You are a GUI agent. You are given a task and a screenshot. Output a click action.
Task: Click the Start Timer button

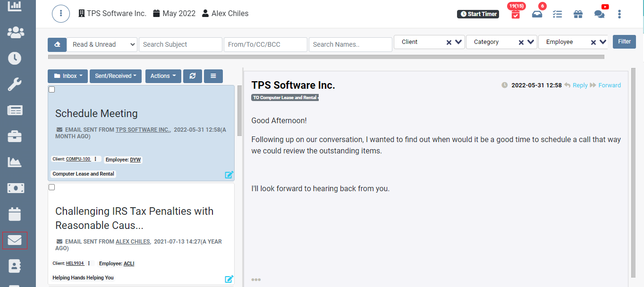pyautogui.click(x=478, y=14)
